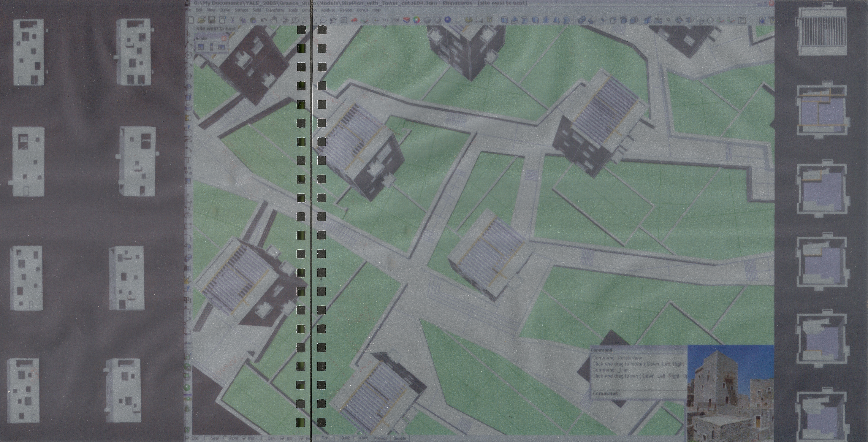Click the Disable osnap button
Viewport: 868px width, 442px height.
(x=400, y=439)
